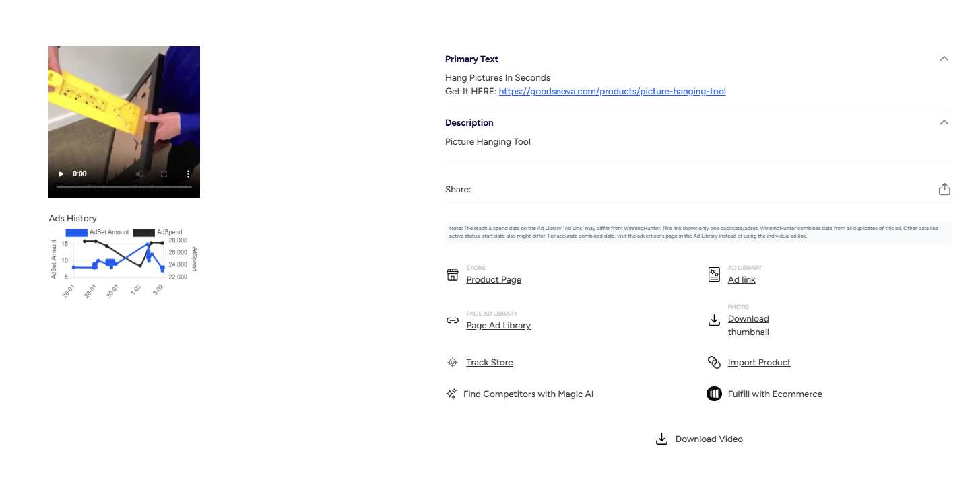The width and height of the screenshot is (980, 500).
Task: Click the Magic AI sparkle icon
Action: (x=451, y=394)
